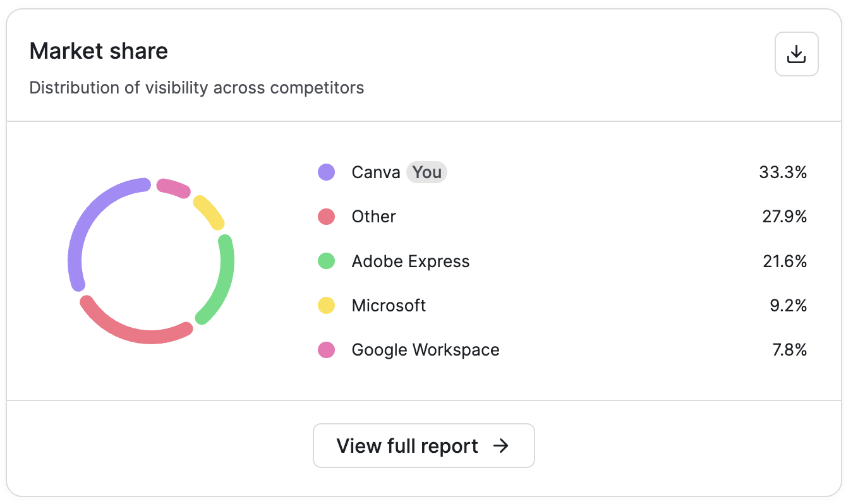This screenshot has width=853, height=504.
Task: Click the pink Google Workspace donut segment
Action: pos(174,188)
